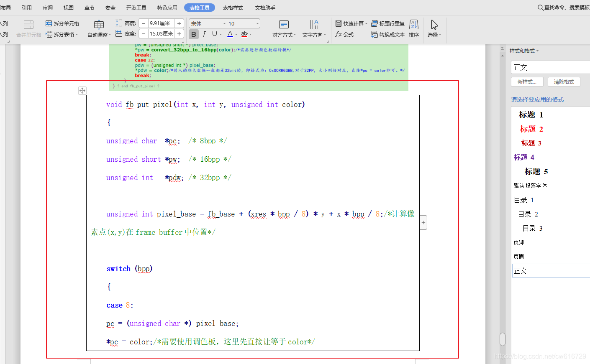The width and height of the screenshot is (590, 364).
Task: Decrease row height with minus button
Action: point(144,23)
